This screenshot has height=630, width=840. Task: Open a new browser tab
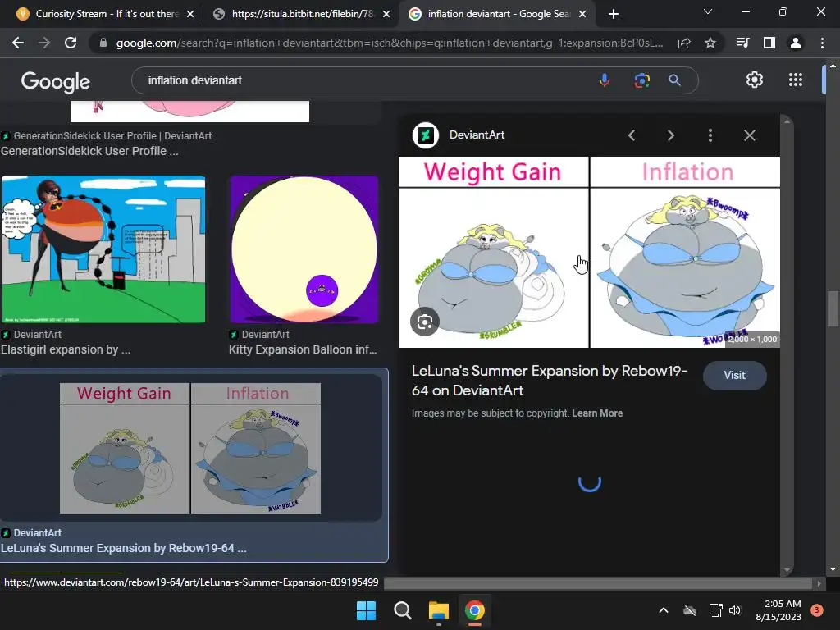[x=614, y=14]
